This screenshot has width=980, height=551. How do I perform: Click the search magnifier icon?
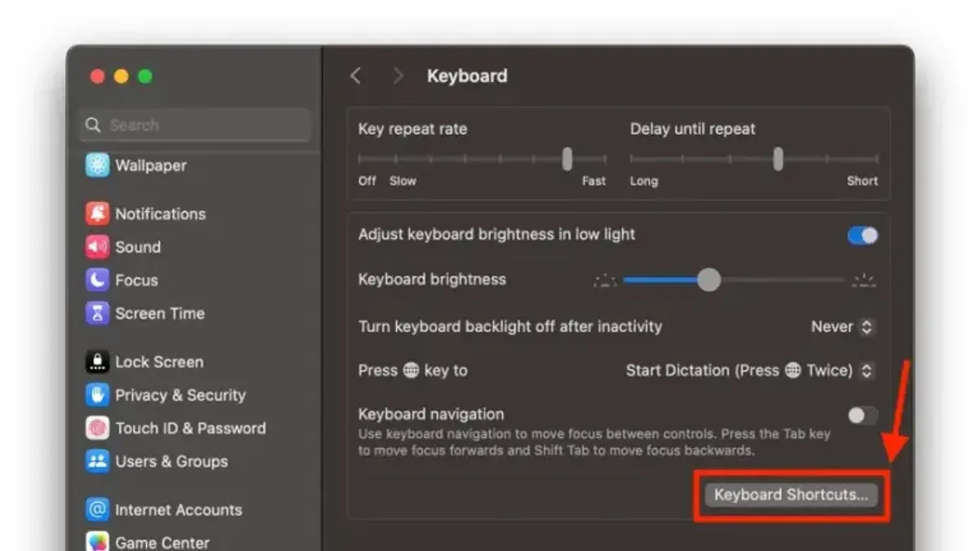point(93,125)
